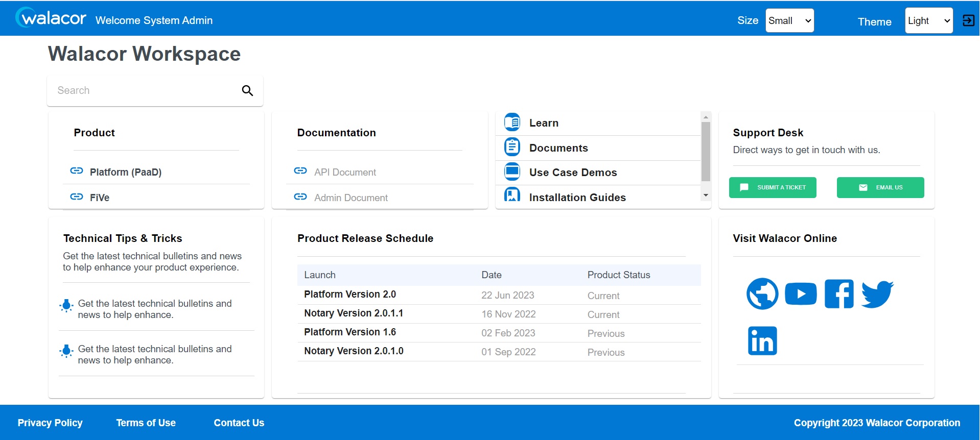Click the Walacor logo
Image resolution: width=980 pixels, height=440 pixels.
pos(51,18)
